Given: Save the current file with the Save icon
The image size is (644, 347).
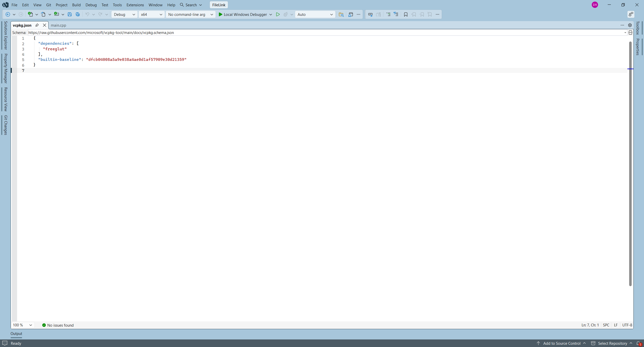Looking at the screenshot, I should click(70, 15).
